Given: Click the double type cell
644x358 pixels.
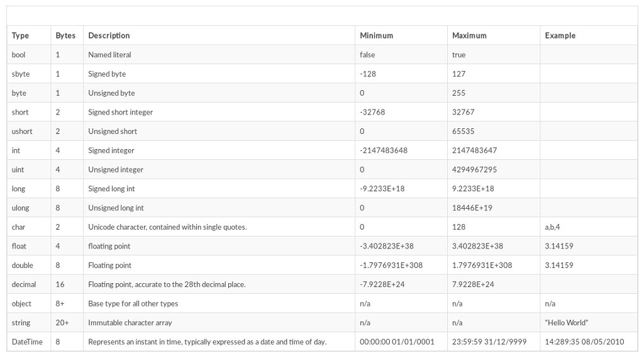Looking at the screenshot, I should tap(22, 266).
